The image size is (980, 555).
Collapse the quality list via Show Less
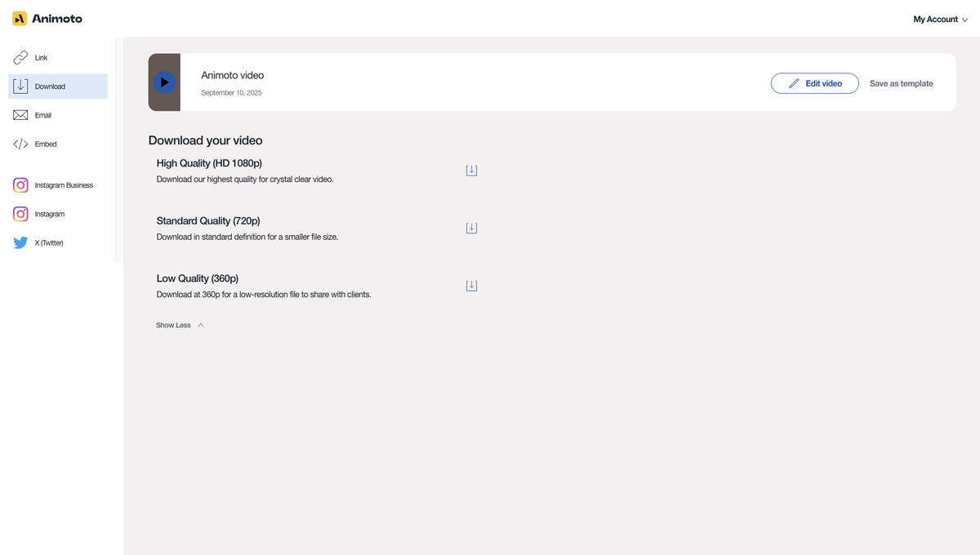[x=172, y=325]
